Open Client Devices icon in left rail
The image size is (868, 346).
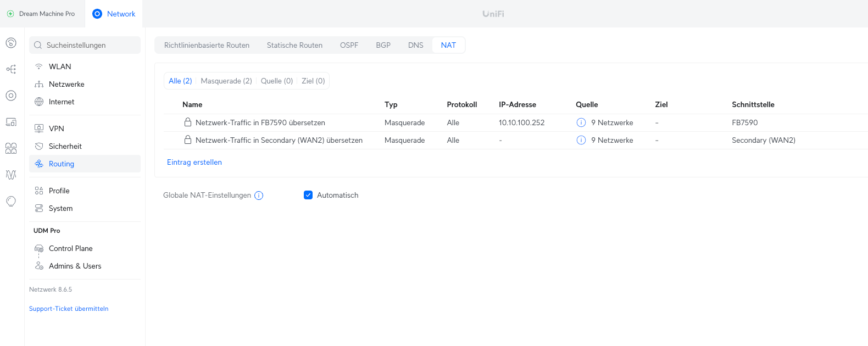(11, 122)
